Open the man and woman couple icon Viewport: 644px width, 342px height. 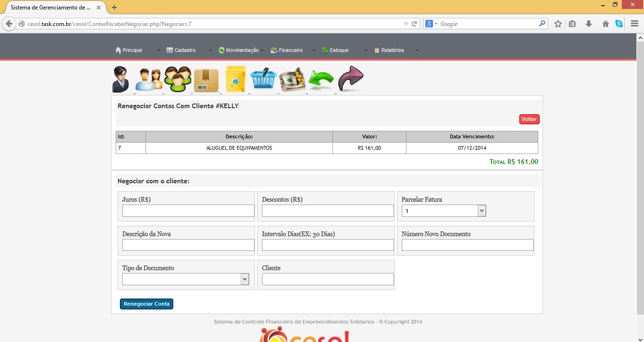(x=149, y=79)
